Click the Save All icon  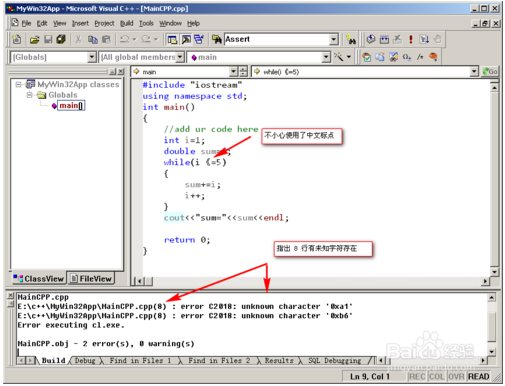point(61,39)
